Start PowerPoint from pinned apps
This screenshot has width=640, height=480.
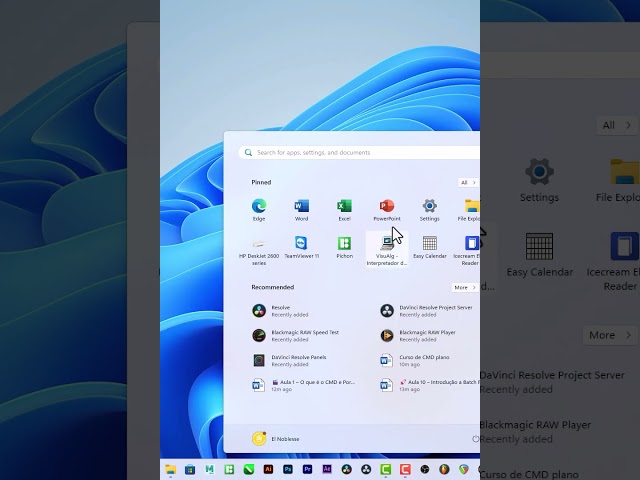[387, 210]
